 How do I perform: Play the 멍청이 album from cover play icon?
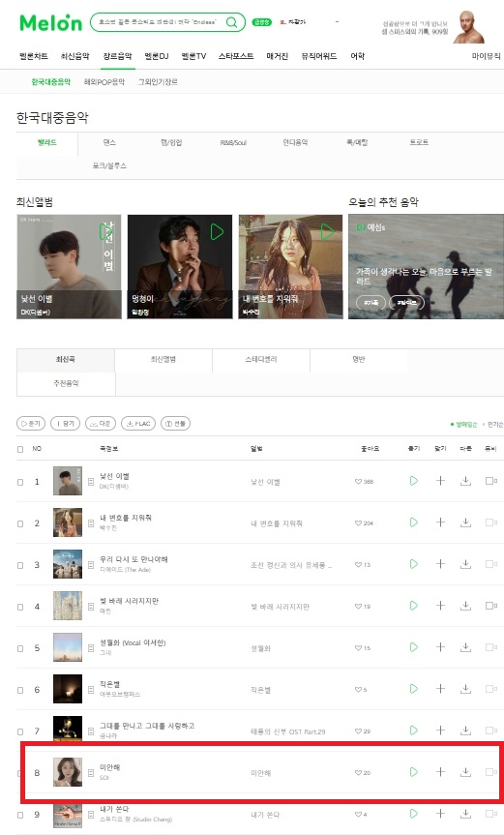point(217,231)
